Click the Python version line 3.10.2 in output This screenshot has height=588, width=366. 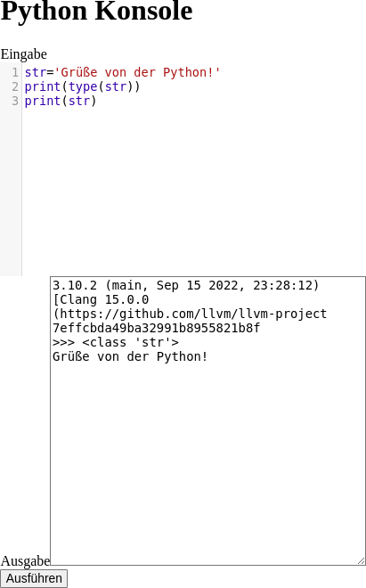[x=186, y=285]
